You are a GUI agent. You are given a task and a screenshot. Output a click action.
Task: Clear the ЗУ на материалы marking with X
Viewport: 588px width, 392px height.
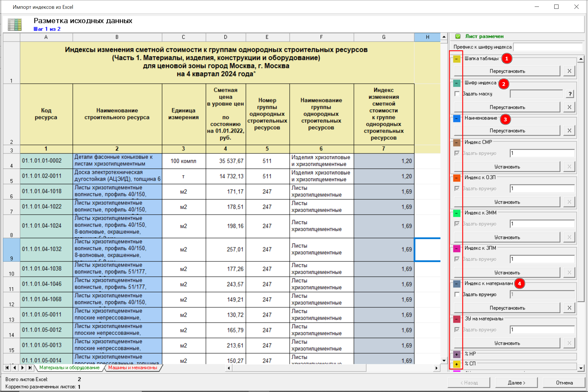pyautogui.click(x=569, y=343)
